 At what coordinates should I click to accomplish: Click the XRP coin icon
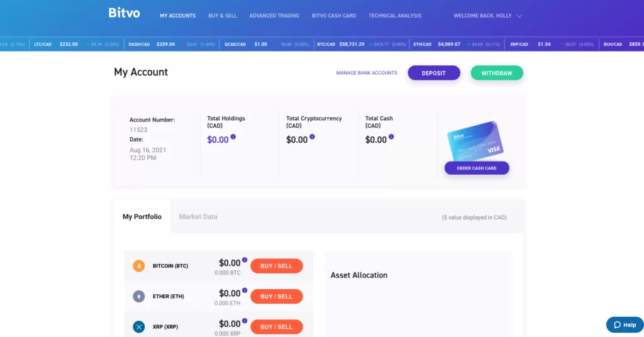[139, 327]
